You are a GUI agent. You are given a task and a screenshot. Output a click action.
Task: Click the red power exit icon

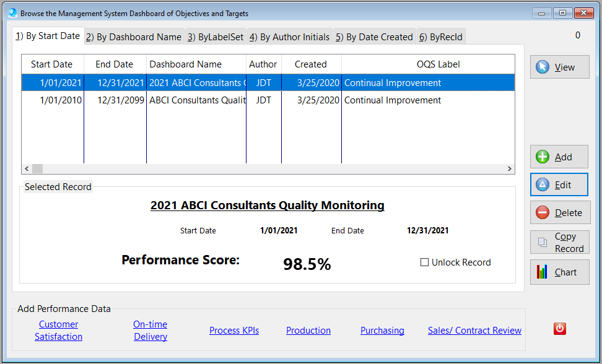coord(559,329)
